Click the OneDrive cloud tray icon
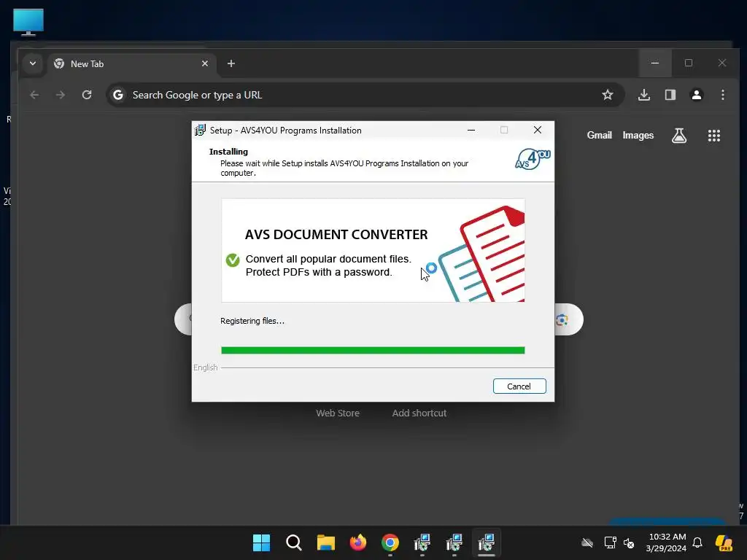The image size is (747, 560). 587,542
